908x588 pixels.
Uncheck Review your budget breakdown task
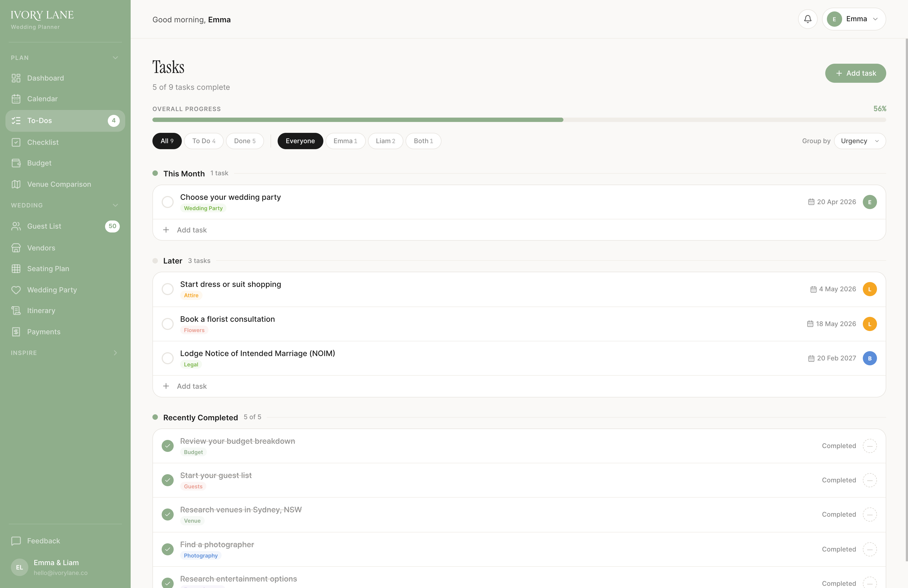167,446
